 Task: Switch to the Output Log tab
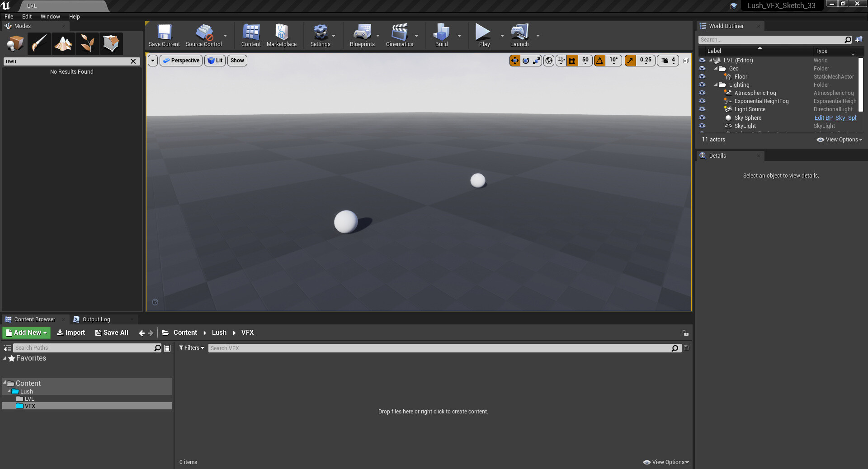point(96,319)
